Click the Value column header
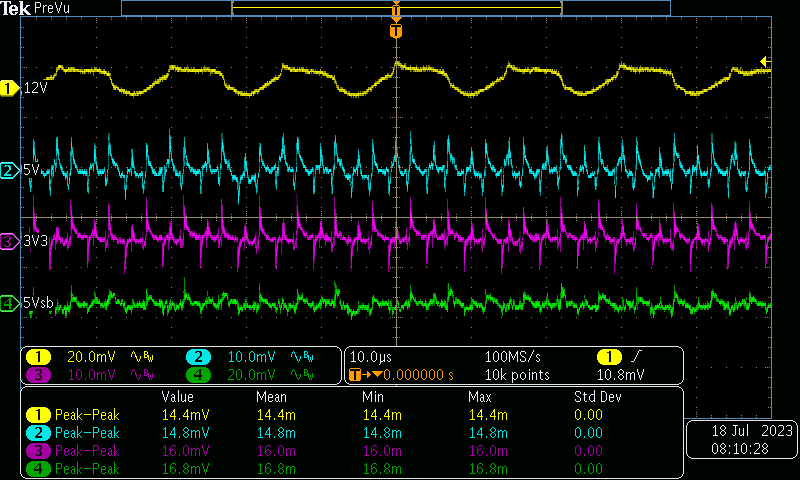Viewport: 800px width, 480px height. (178, 397)
